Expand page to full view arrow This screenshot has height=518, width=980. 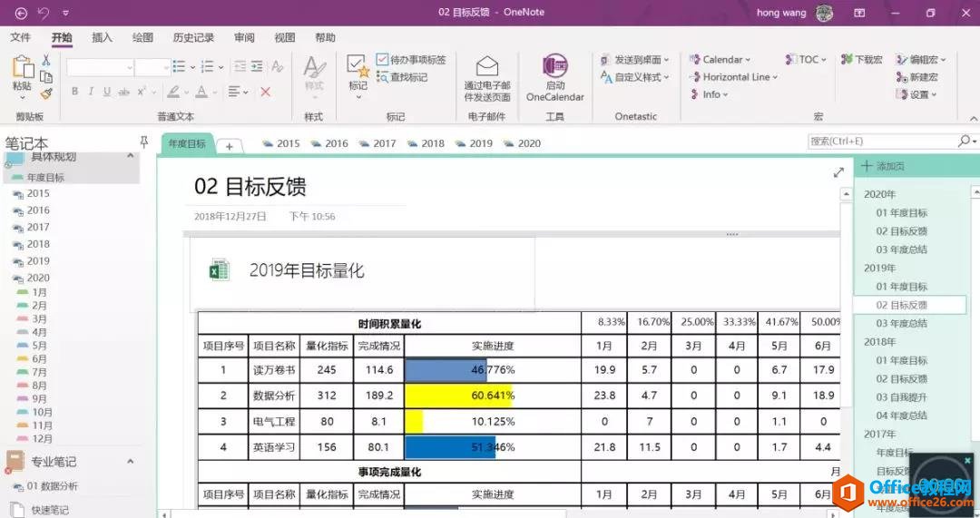click(838, 173)
